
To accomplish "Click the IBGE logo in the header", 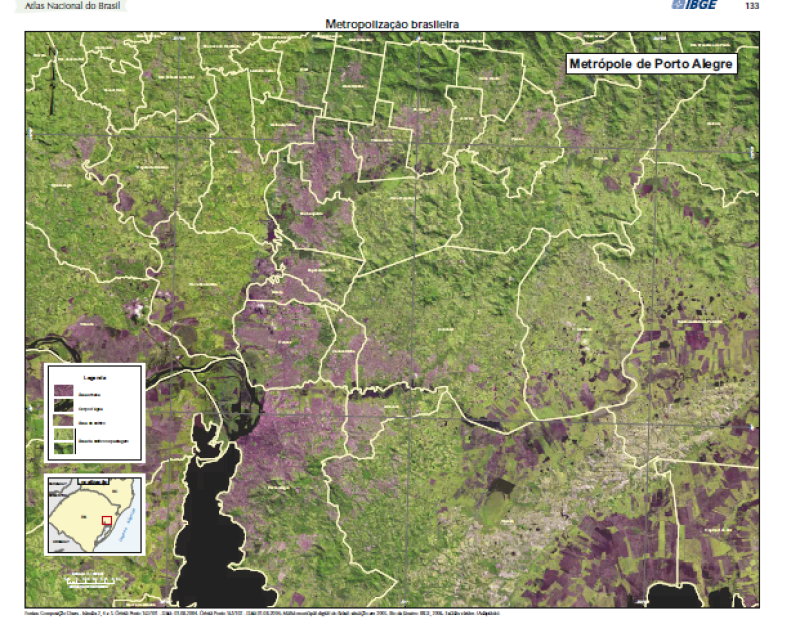I will (694, 5).
